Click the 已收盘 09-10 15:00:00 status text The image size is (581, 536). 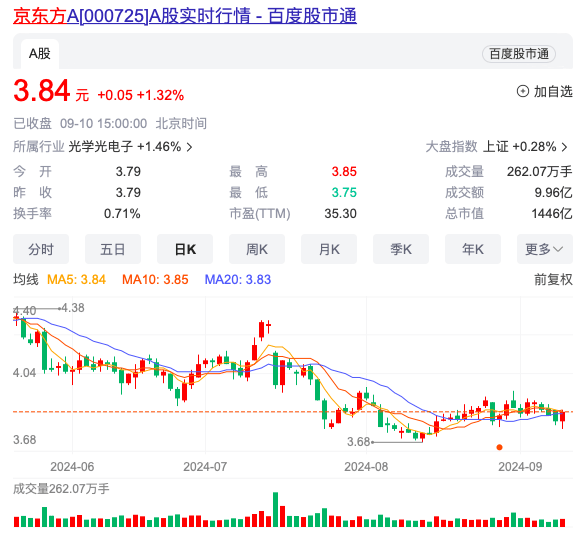coord(80,123)
